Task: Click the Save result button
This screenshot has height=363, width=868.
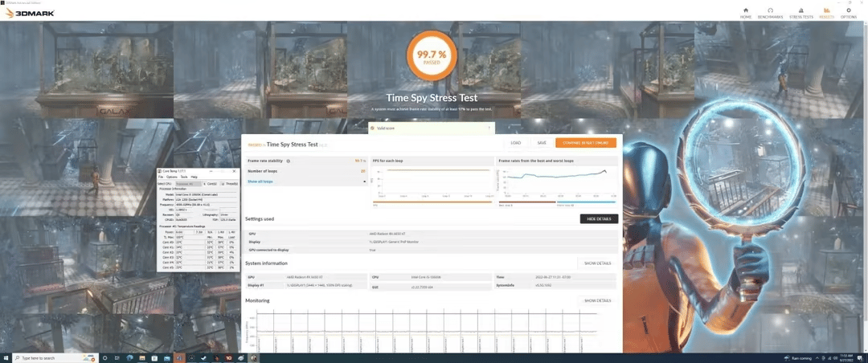Action: coord(542,143)
